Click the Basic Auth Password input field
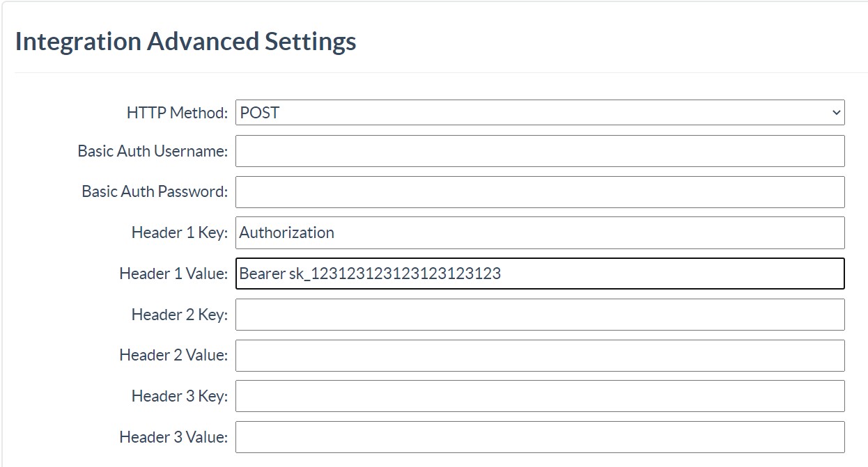The width and height of the screenshot is (868, 467). [540, 191]
